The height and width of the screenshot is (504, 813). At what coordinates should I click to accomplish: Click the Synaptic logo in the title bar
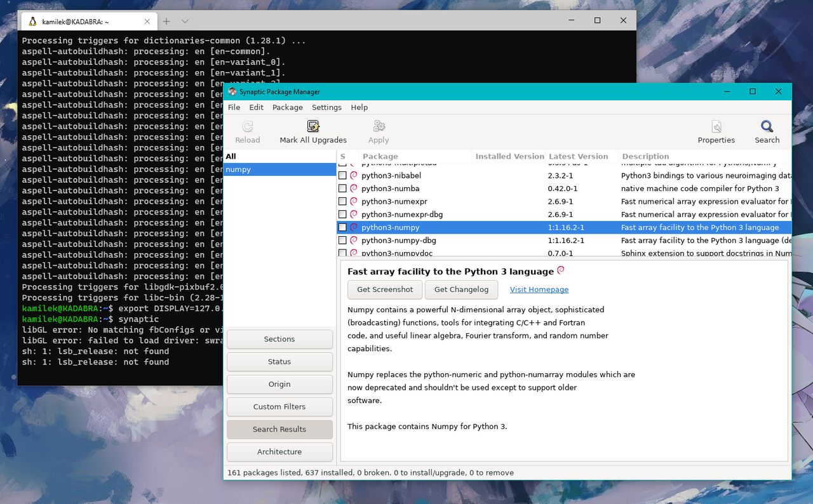[x=231, y=91]
